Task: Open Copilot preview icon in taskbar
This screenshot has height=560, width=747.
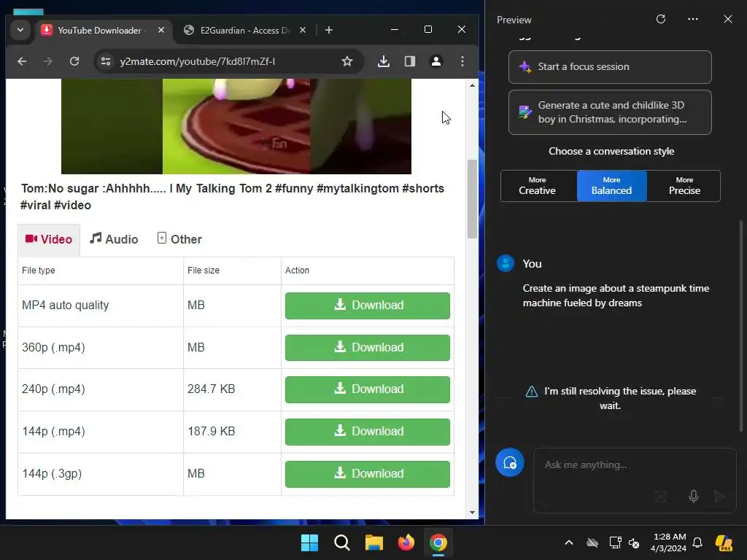Action: click(x=724, y=542)
